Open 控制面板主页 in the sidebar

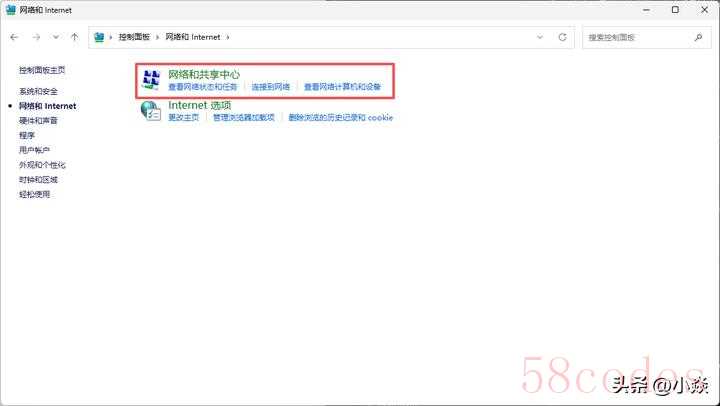pos(42,70)
